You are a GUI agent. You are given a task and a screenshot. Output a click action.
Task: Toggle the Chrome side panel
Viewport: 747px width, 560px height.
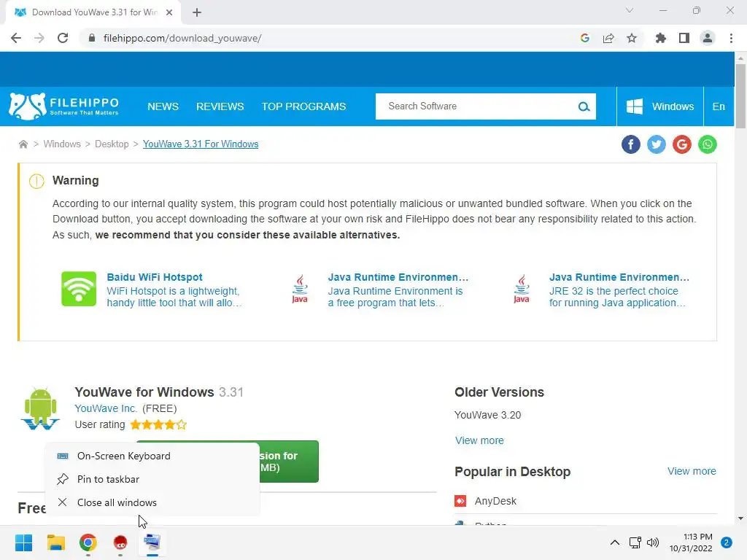[x=684, y=38]
